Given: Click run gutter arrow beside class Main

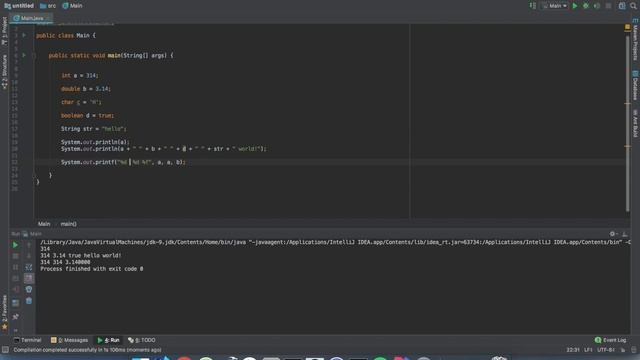Looking at the screenshot, I should [24, 36].
